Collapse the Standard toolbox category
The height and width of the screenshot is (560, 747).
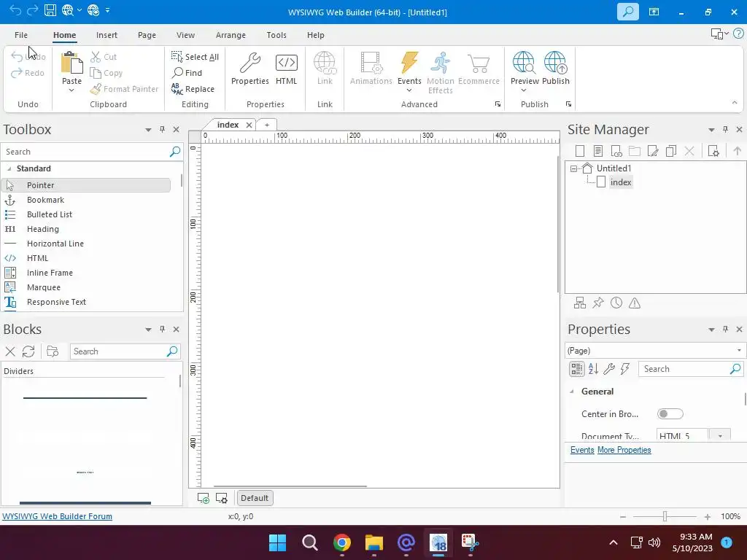pyautogui.click(x=9, y=168)
